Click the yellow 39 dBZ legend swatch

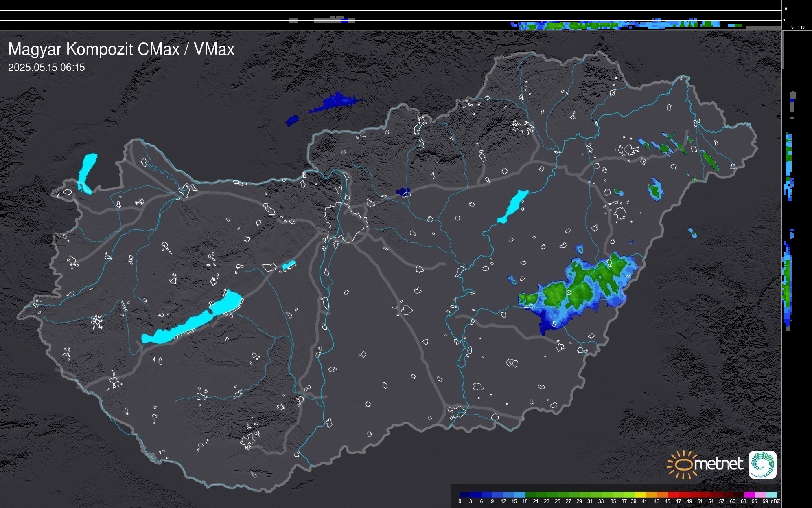(x=640, y=495)
